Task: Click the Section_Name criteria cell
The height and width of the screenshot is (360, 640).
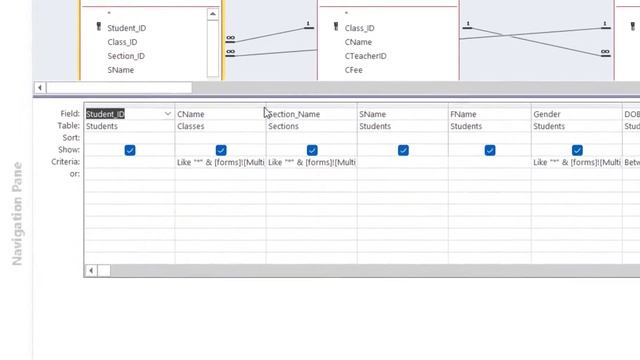Action: pyautogui.click(x=311, y=162)
